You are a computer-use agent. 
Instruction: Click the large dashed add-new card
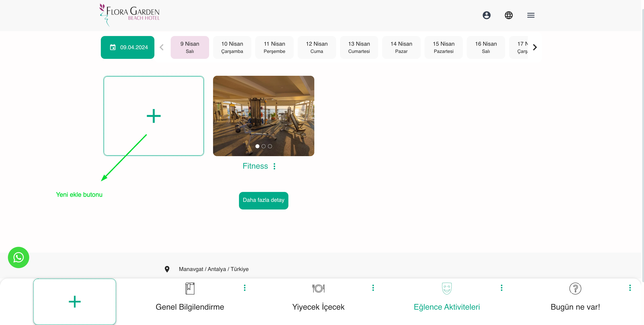coord(154,116)
